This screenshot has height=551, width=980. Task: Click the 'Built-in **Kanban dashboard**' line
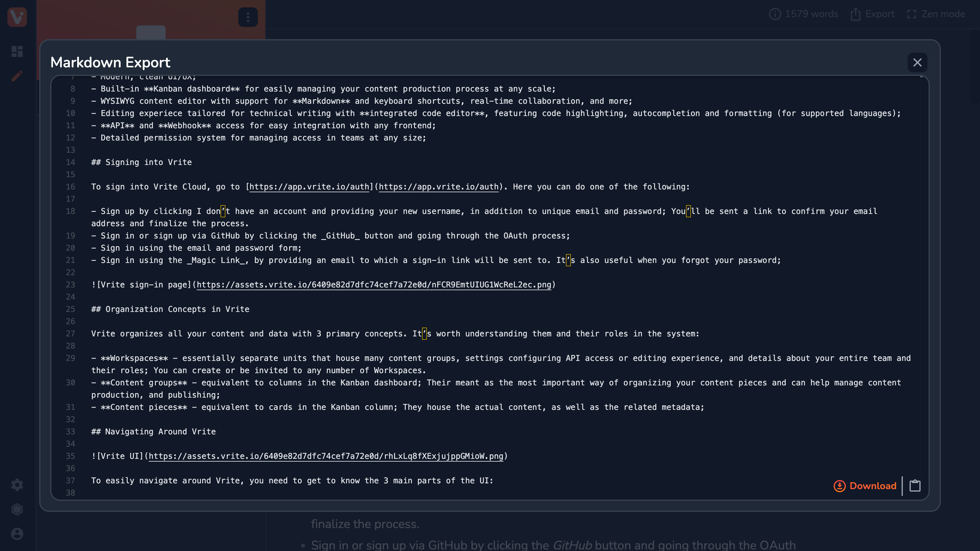[323, 89]
